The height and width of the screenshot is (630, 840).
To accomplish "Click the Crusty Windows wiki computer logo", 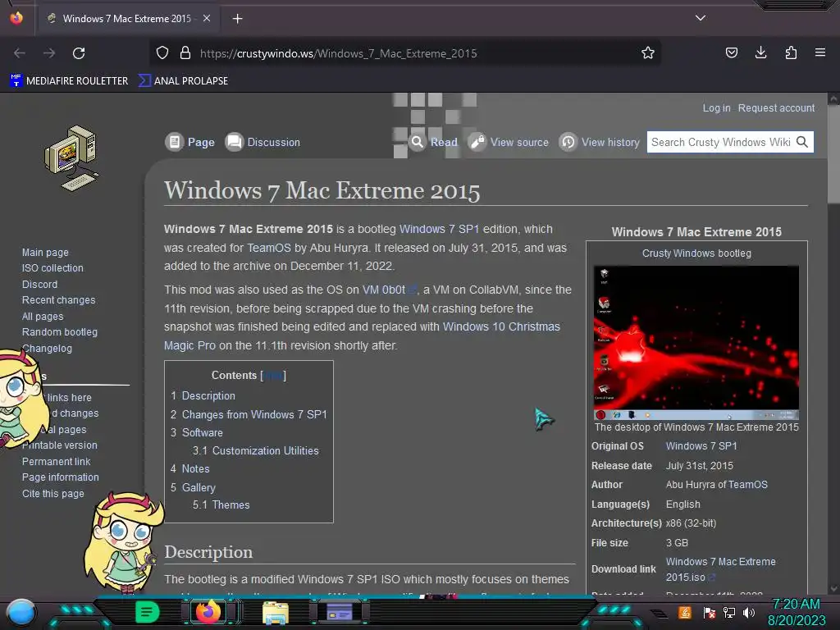I will coord(72,158).
